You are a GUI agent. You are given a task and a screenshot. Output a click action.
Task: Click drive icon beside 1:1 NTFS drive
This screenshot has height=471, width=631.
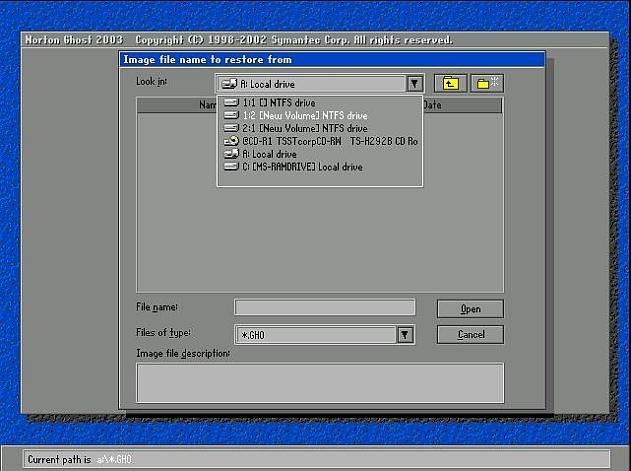(x=231, y=102)
